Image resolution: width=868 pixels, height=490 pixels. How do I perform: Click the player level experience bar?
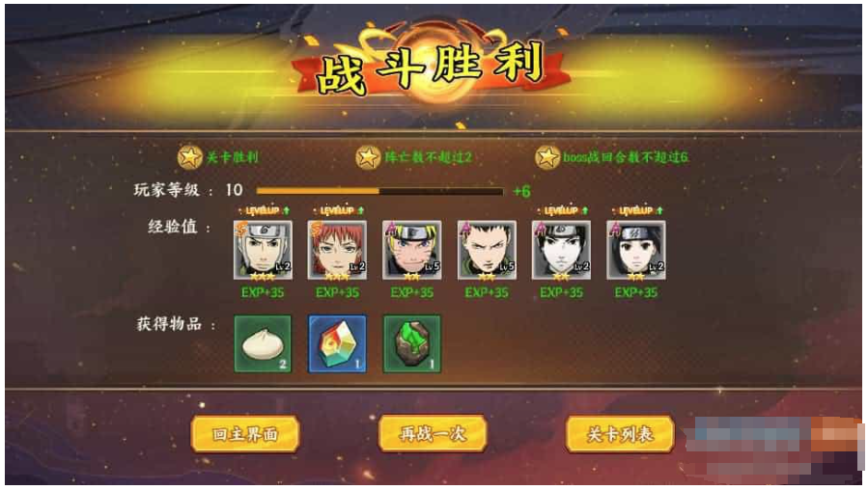point(379,191)
